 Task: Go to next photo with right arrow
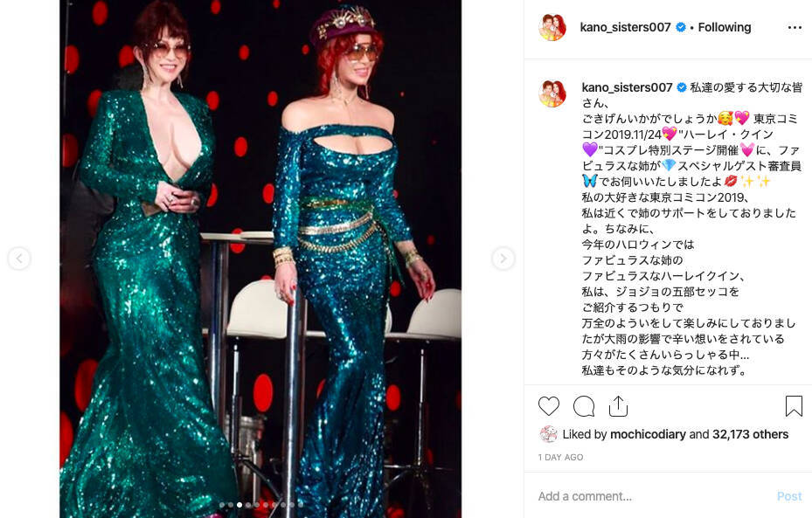(x=503, y=259)
